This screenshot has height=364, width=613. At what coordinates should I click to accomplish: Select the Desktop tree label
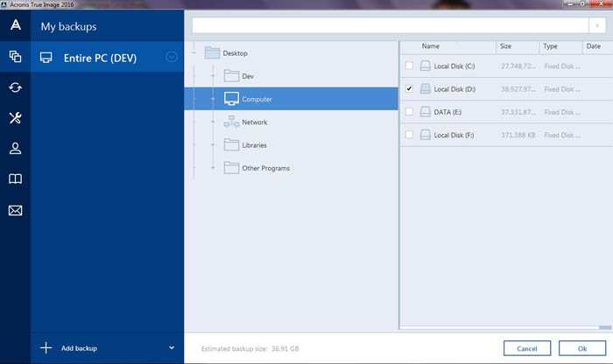[x=235, y=53]
